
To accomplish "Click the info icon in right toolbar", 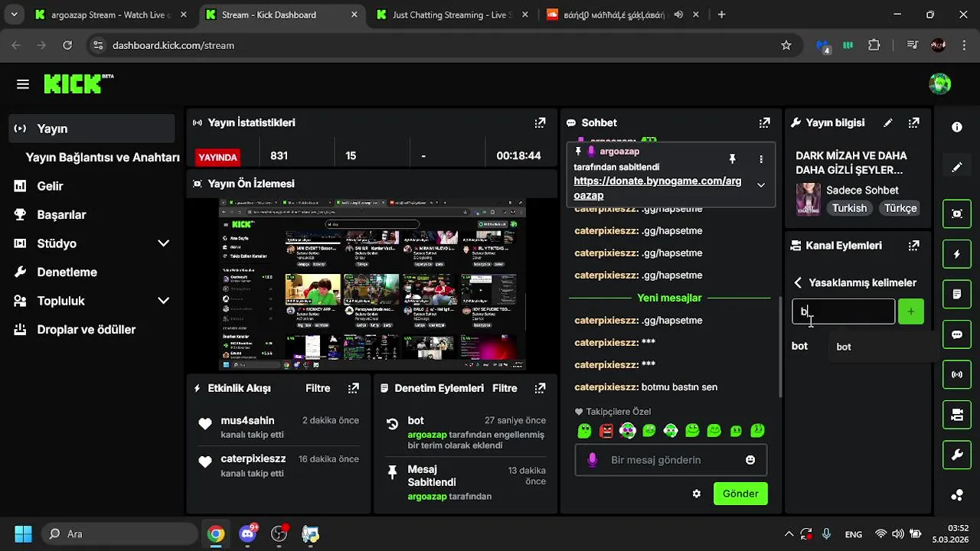I will (957, 127).
